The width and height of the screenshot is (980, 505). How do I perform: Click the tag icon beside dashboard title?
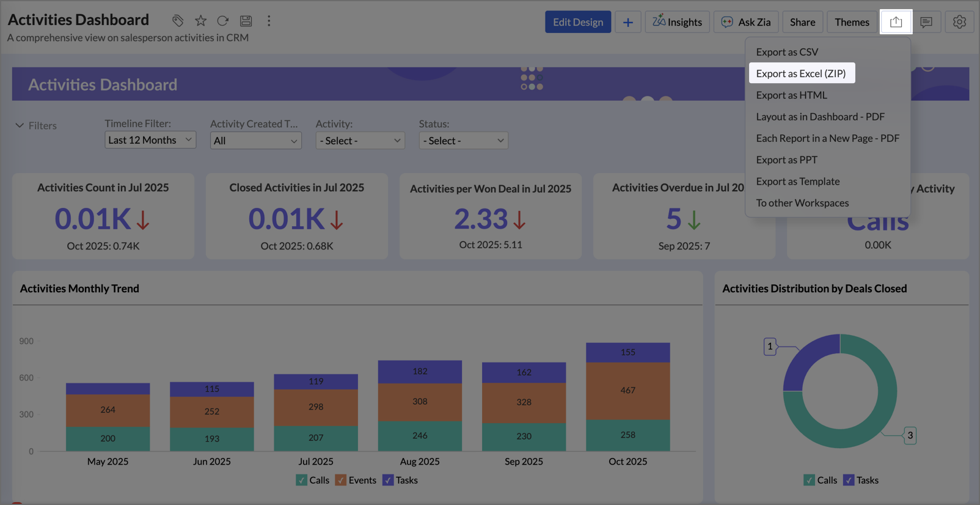[178, 21]
